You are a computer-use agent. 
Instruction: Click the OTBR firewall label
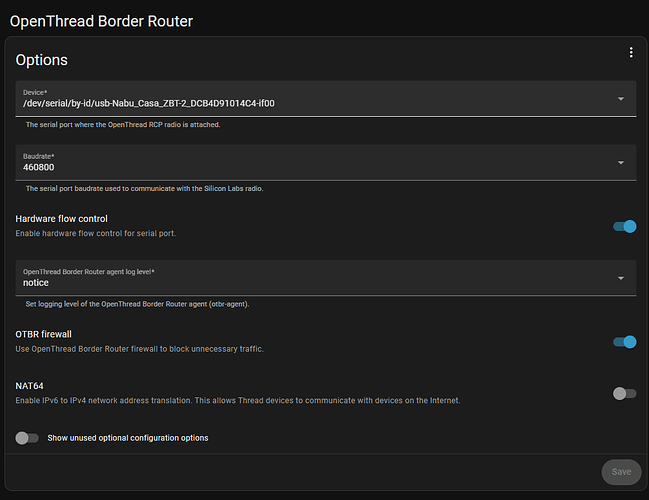point(43,334)
